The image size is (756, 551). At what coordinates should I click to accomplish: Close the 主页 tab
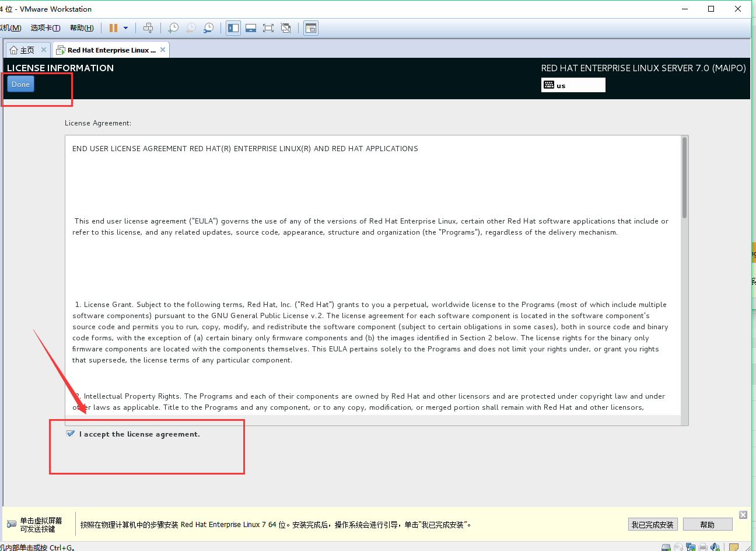(44, 50)
